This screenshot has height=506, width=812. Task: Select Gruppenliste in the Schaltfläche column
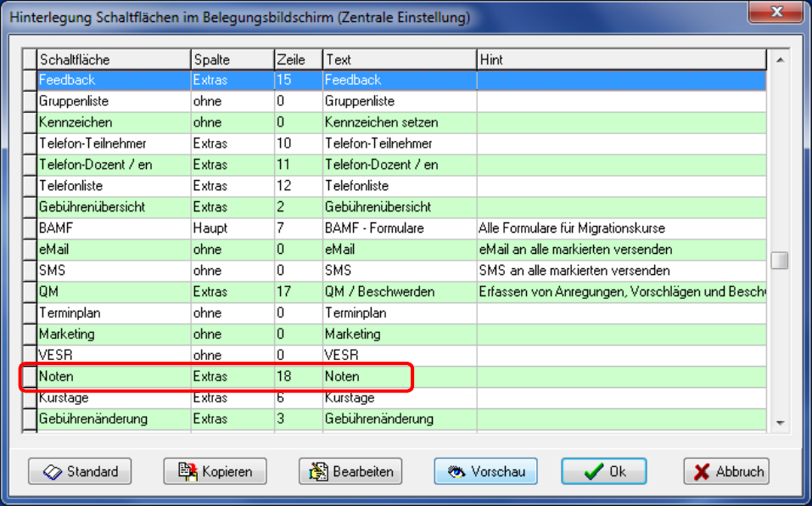(x=114, y=101)
